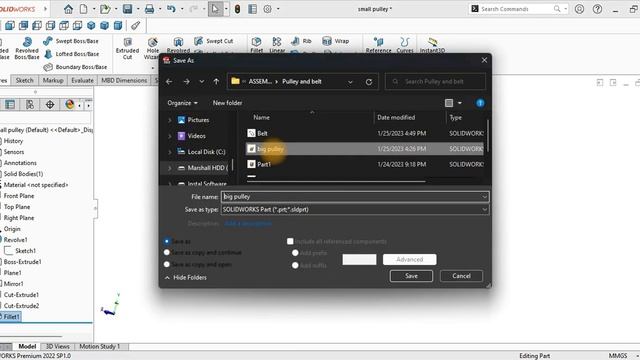Select the Wrap tool

336,41
